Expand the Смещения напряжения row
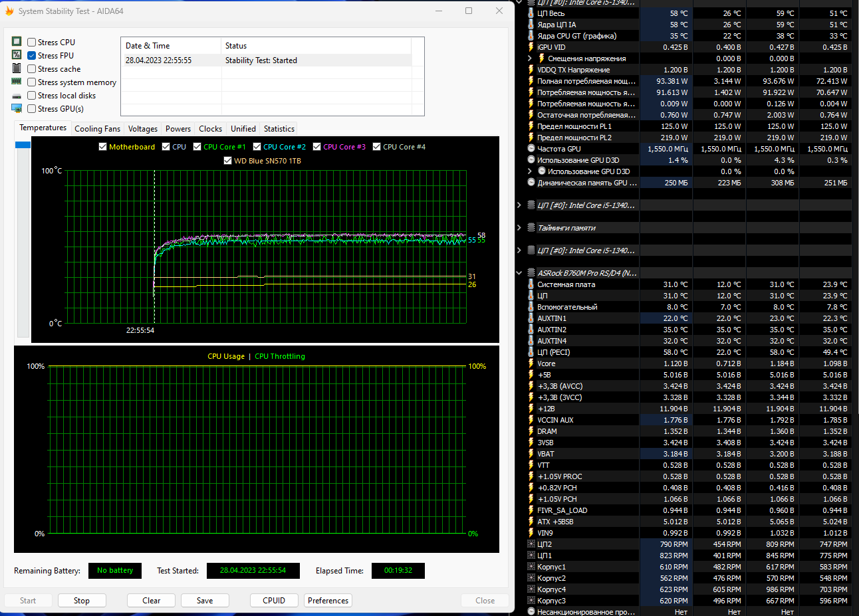This screenshot has height=616, width=859. coord(530,58)
